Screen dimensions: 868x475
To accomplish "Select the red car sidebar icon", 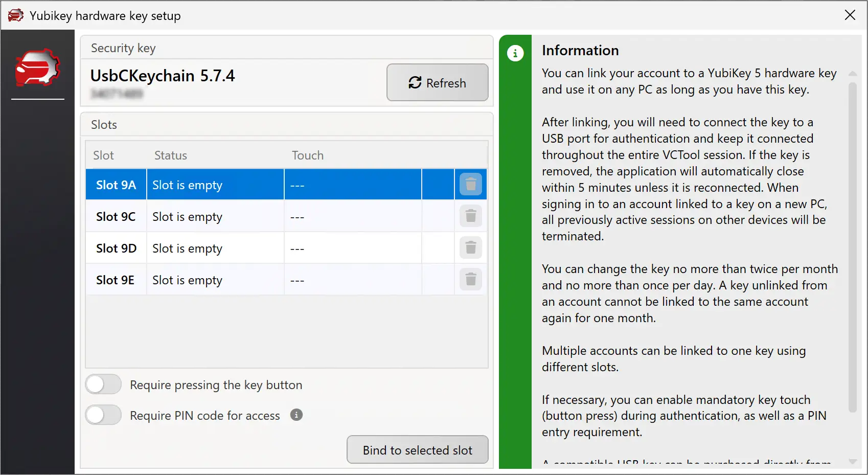I will tap(37, 68).
